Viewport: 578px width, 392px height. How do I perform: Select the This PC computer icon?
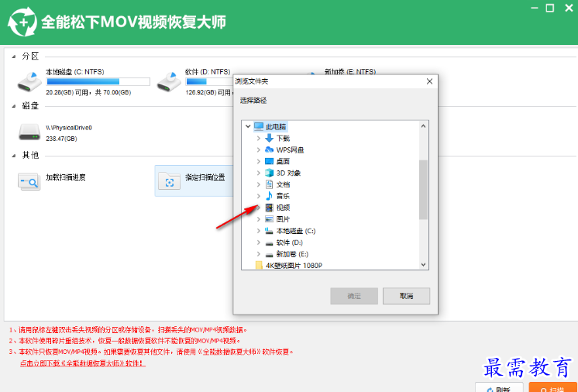(x=259, y=127)
